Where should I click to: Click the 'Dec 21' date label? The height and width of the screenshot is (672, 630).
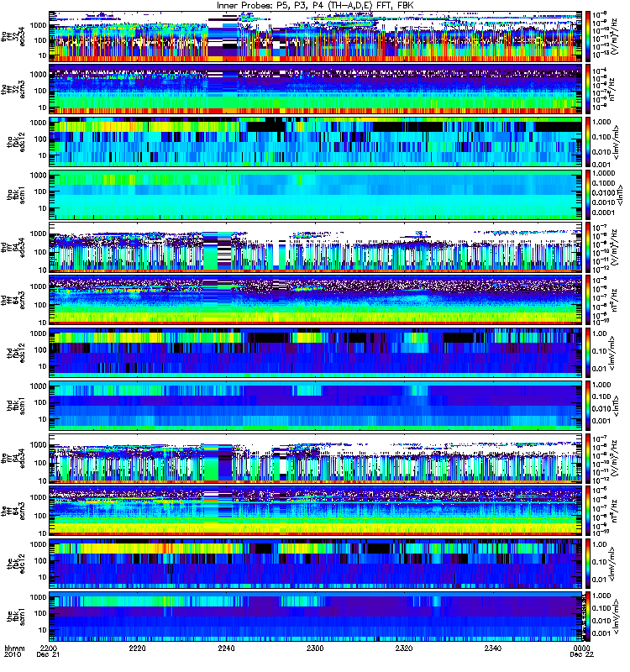[48, 654]
